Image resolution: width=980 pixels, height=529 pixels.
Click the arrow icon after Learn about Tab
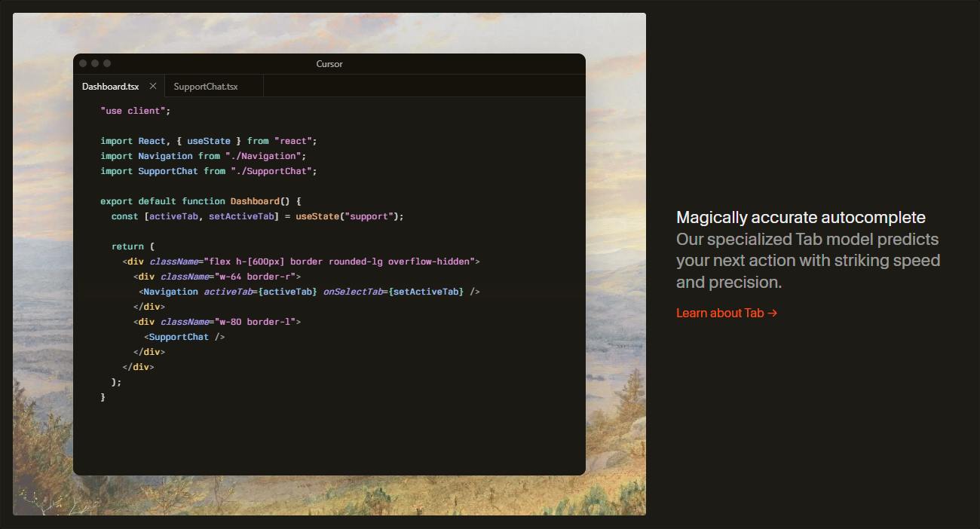[773, 313]
